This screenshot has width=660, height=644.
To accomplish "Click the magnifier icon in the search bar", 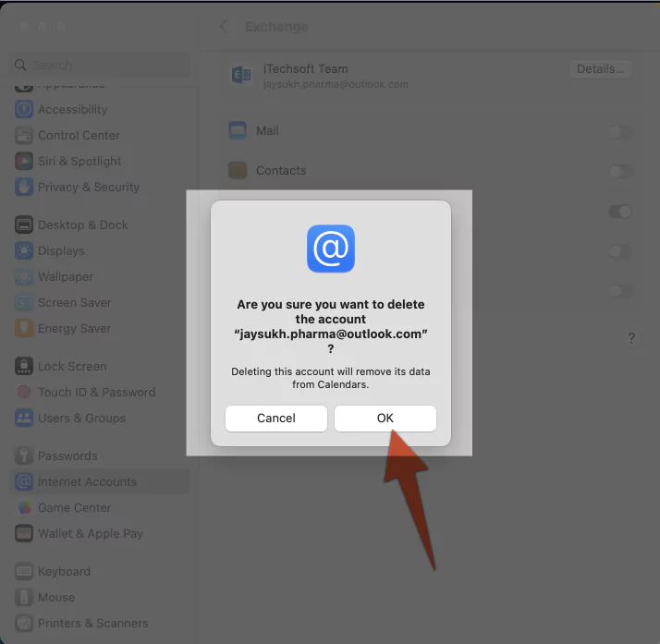I will click(x=20, y=65).
